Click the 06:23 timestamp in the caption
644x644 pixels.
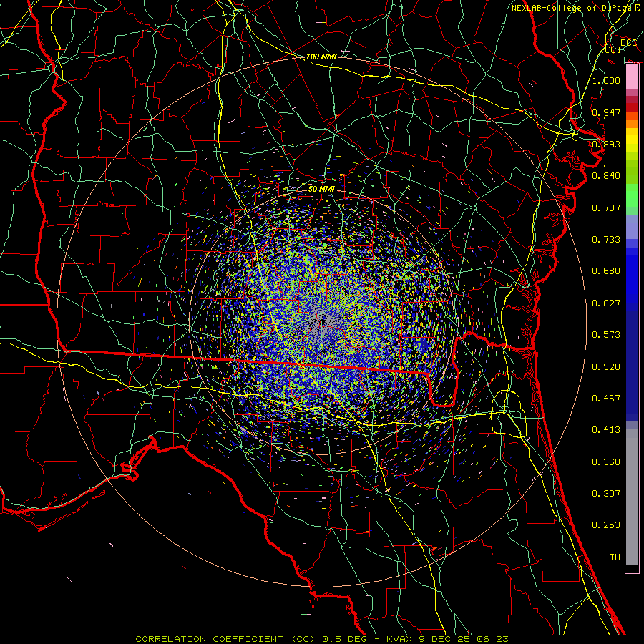click(492, 639)
